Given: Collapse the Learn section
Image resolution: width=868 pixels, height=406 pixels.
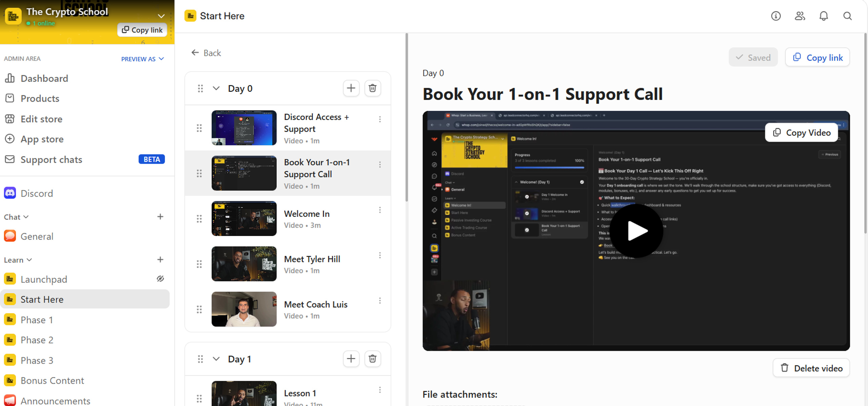Looking at the screenshot, I should pos(18,260).
